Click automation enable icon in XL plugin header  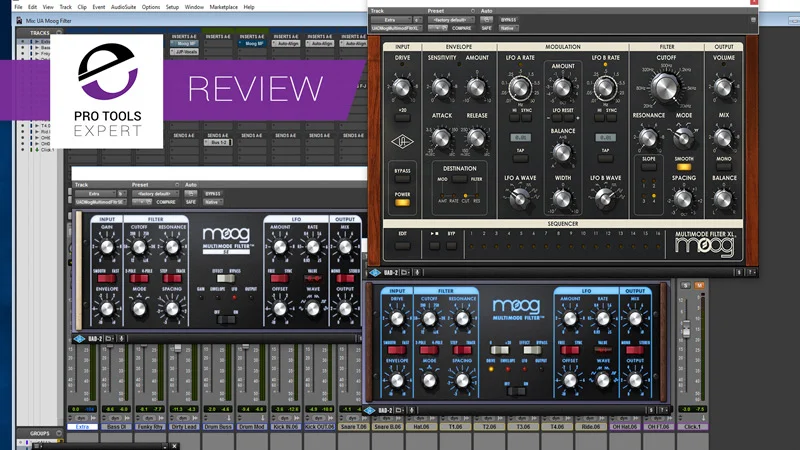[486, 20]
